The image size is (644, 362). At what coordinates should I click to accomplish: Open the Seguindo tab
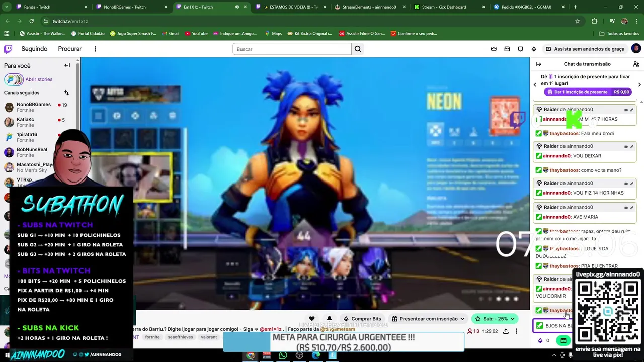point(34,49)
